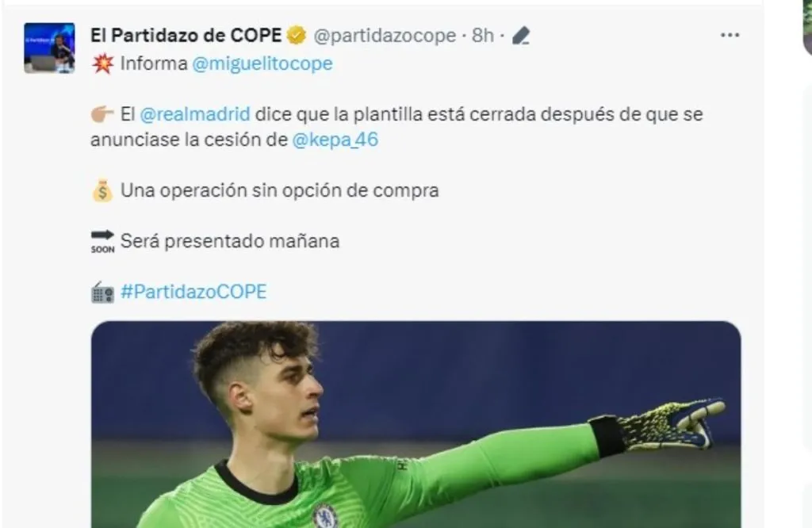
Task: Click the SOON arrow emoji
Action: pos(102,241)
